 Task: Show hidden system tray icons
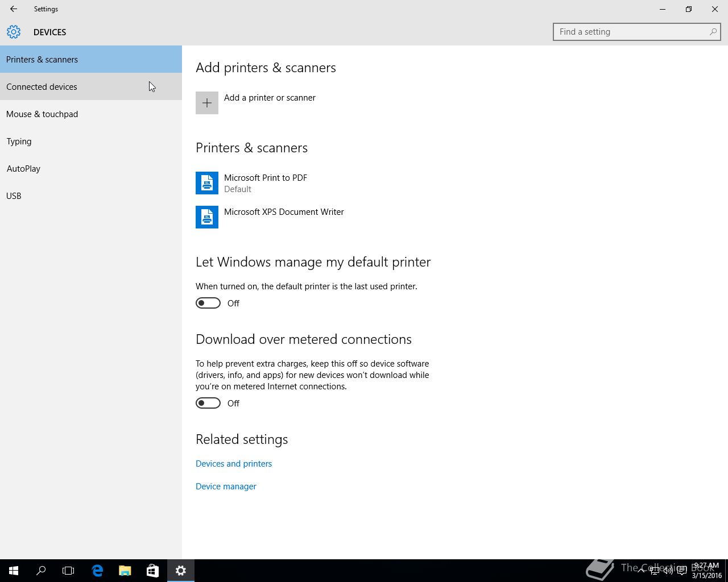tap(641, 571)
